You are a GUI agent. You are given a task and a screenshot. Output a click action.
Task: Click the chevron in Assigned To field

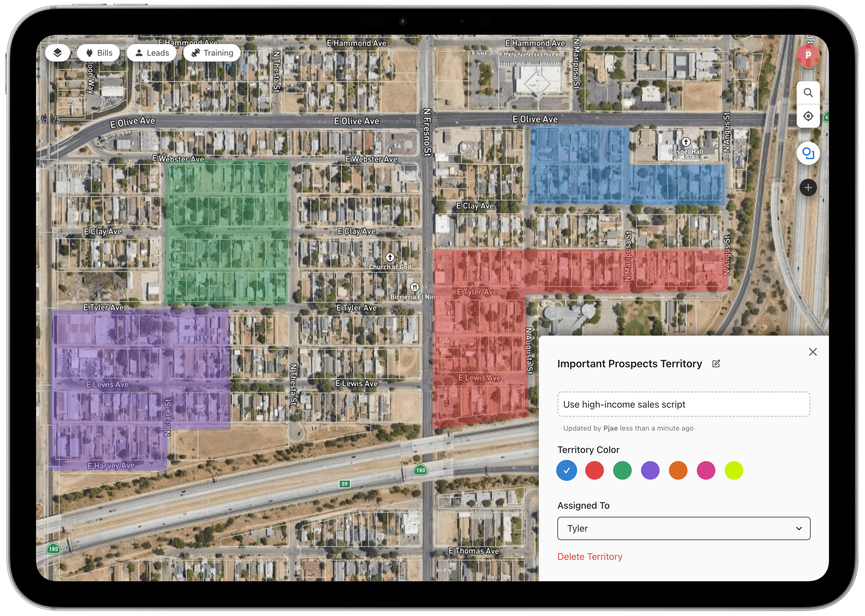pyautogui.click(x=799, y=528)
